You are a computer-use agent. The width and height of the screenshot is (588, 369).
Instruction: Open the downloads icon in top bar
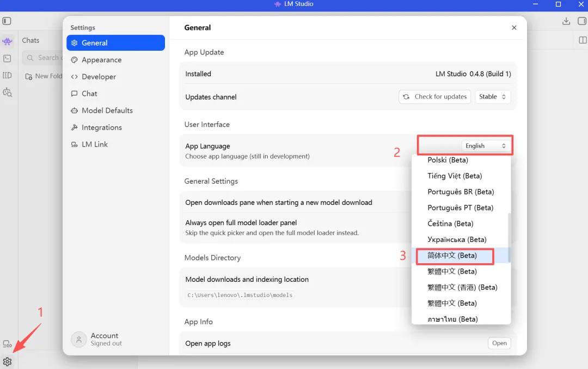(566, 21)
